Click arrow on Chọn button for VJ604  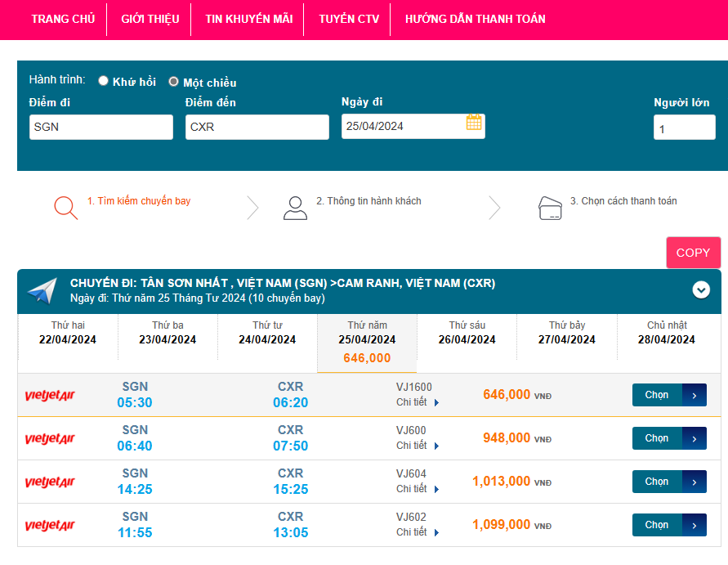coord(694,482)
